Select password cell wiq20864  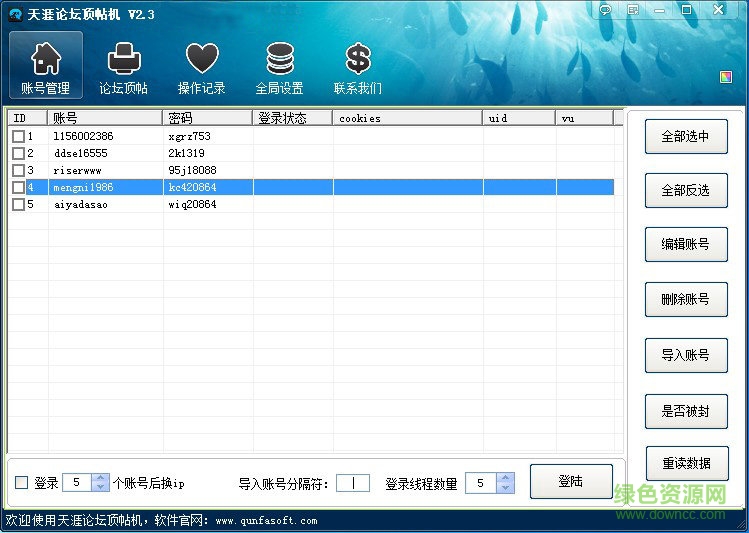[193, 204]
